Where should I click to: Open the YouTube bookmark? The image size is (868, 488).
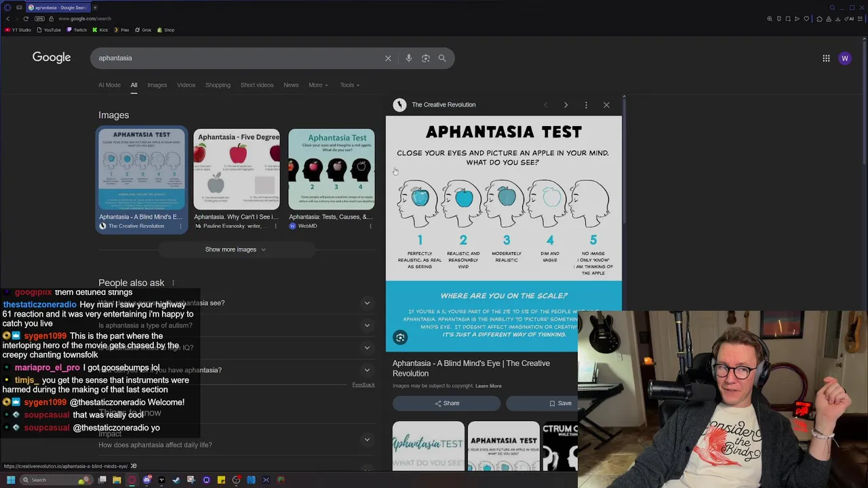[49, 30]
